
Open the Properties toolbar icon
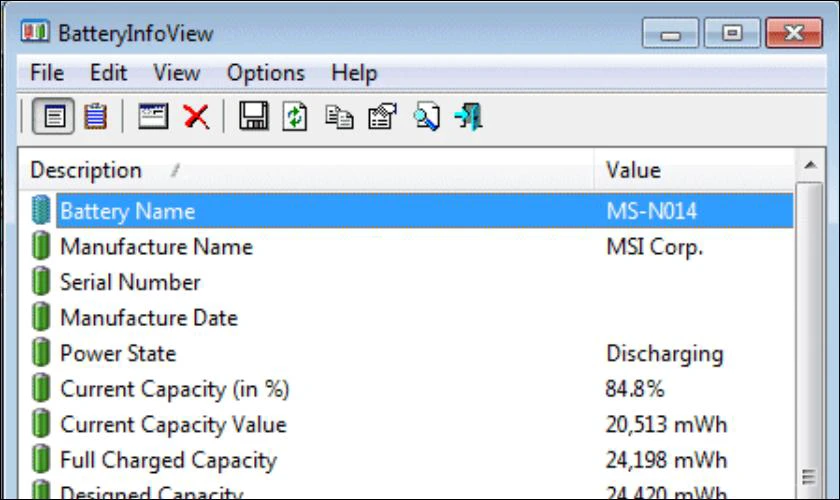tap(380, 117)
